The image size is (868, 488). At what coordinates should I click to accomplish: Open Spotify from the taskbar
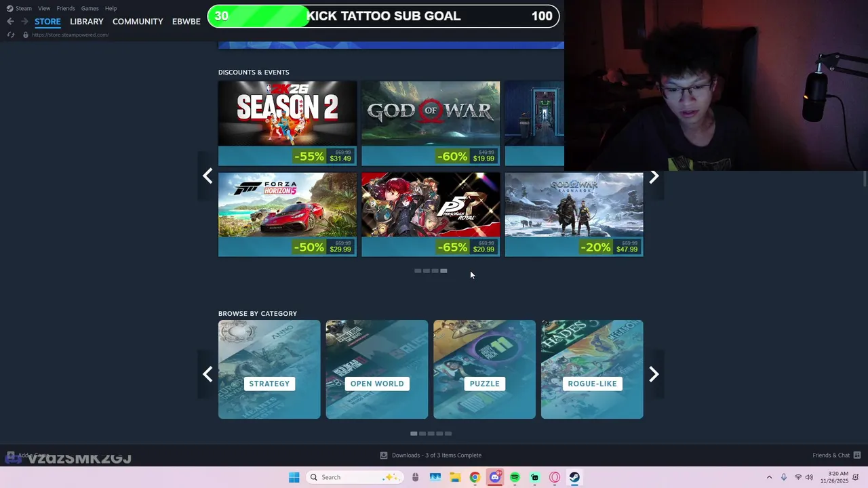coord(515,477)
